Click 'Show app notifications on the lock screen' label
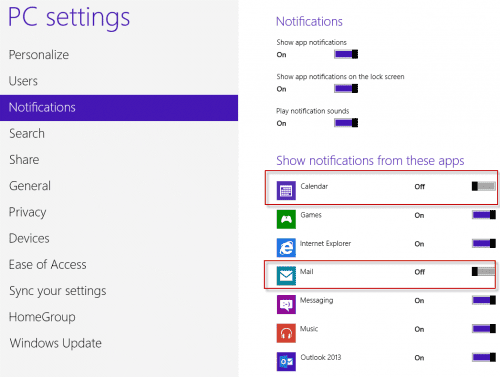The height and width of the screenshot is (377, 500). point(340,77)
